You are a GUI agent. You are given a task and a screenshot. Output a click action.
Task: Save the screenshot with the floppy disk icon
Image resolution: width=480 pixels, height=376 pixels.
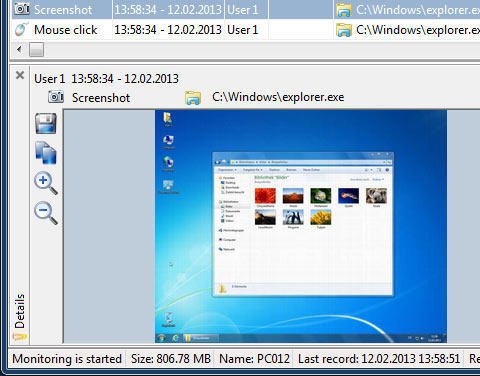tap(46, 123)
